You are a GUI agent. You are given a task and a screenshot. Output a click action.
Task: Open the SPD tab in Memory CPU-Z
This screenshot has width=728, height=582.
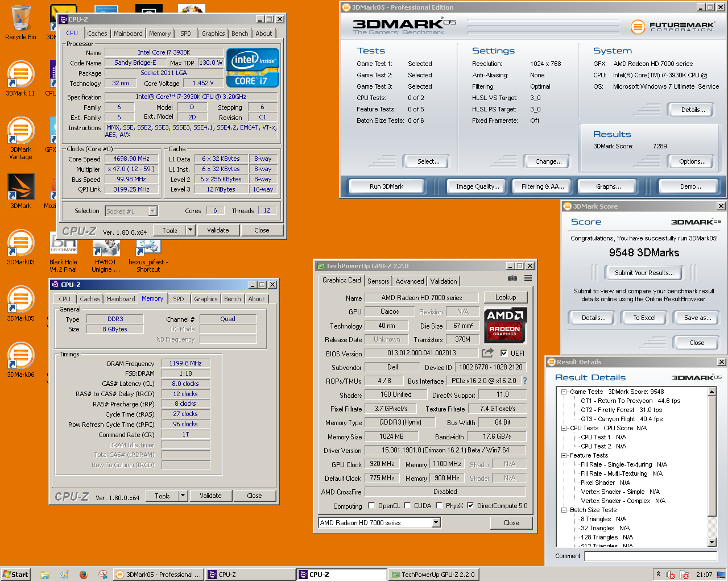[x=179, y=299]
